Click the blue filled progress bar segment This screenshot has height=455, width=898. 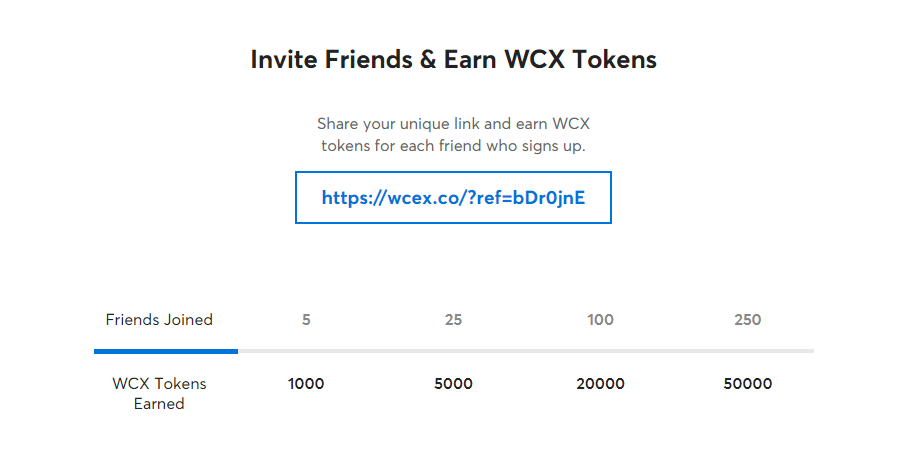[166, 351]
